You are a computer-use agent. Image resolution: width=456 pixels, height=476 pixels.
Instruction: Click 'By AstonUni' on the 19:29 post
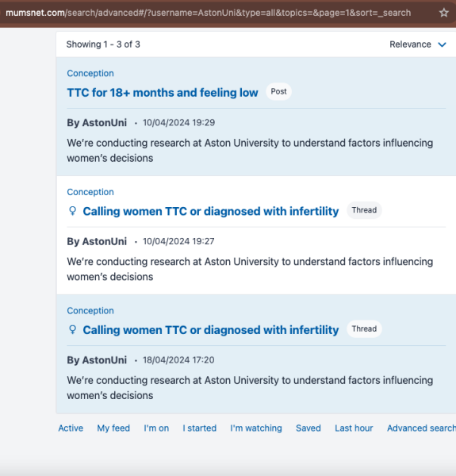97,123
